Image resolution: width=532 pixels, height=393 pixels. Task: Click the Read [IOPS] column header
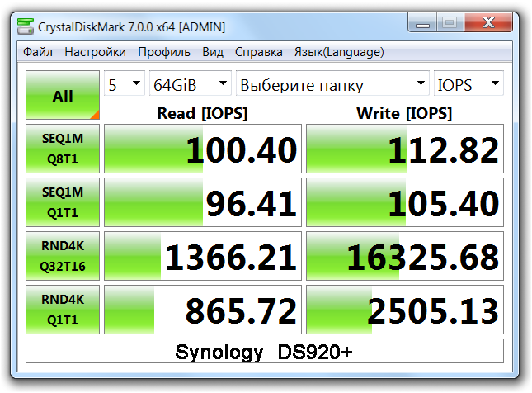click(x=203, y=113)
